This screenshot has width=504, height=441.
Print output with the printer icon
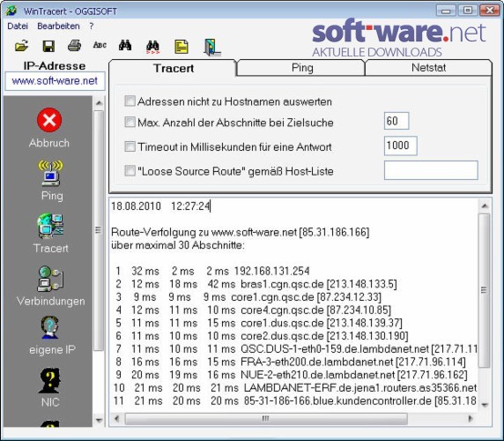point(74,46)
